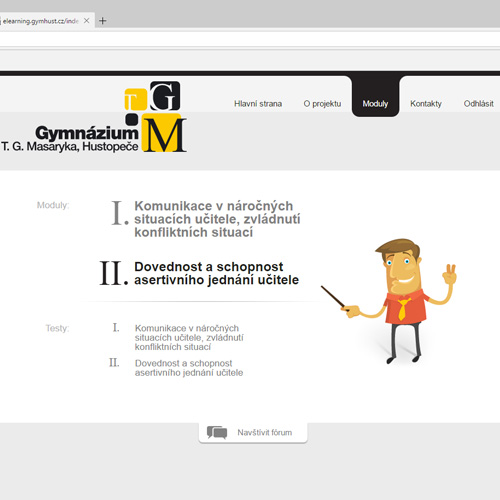Click the TGM gymnasium logo
Image resolution: width=500 pixels, height=500 pixels.
point(94,117)
